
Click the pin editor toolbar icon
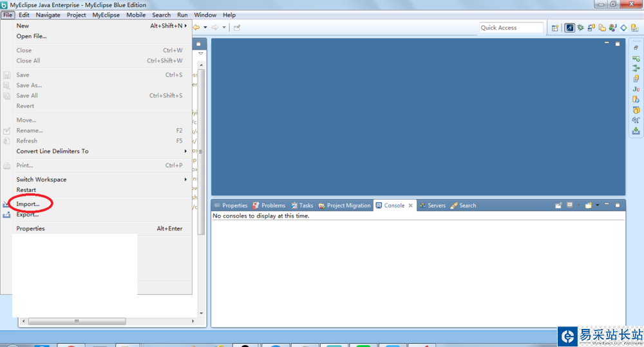(x=237, y=28)
